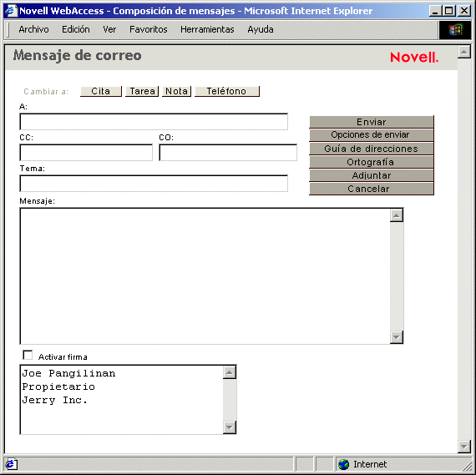Open the Herramientas menu
Screen dimensions: 476x475
(207, 29)
